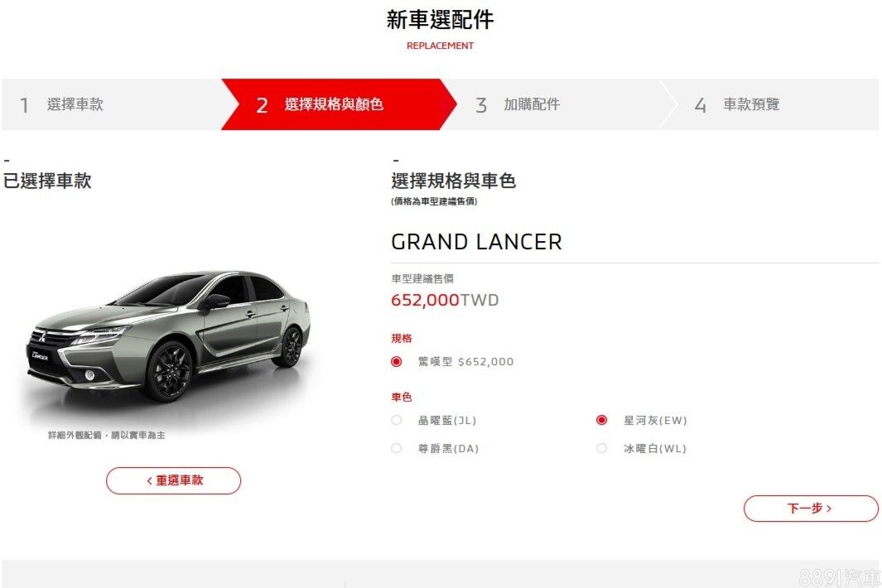This screenshot has width=882, height=588.
Task: Click the step number 1 icon
Action: click(x=24, y=105)
